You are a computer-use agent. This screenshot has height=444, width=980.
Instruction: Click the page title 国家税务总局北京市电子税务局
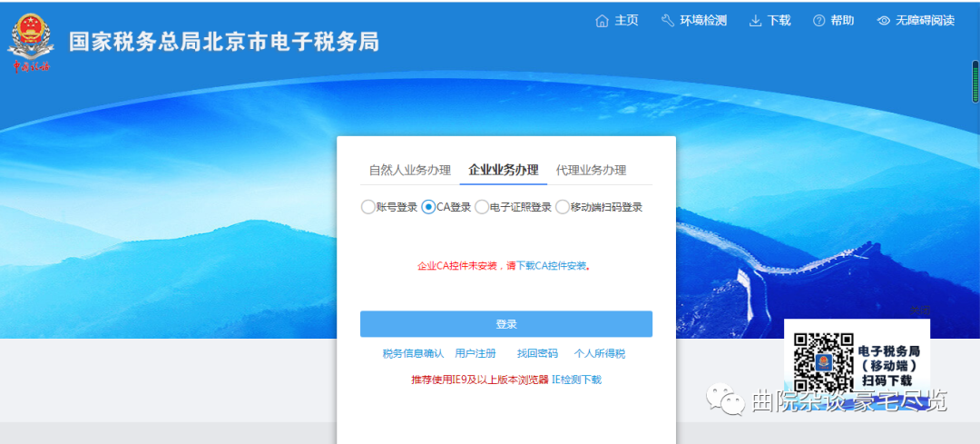coord(224,41)
